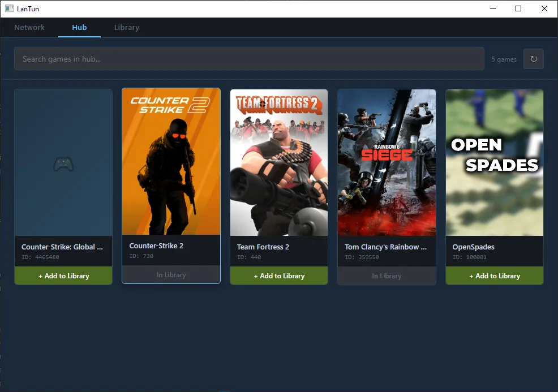Maximize the LanTun window

pyautogui.click(x=518, y=8)
